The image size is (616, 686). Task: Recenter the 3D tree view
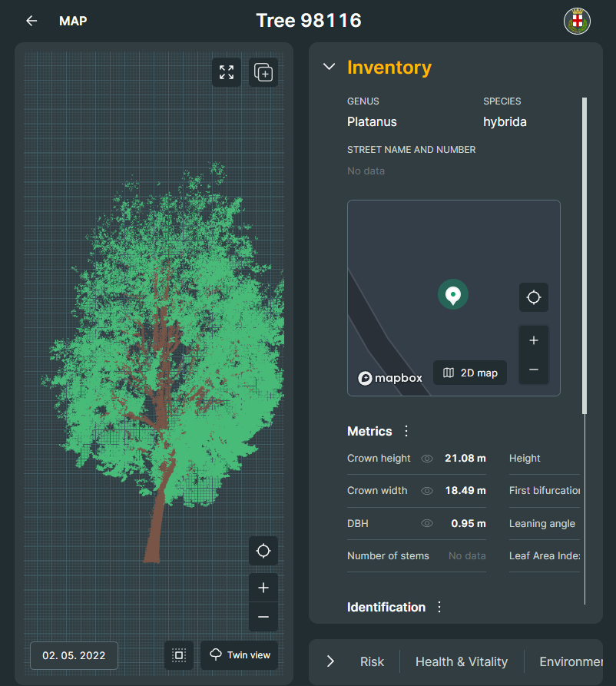click(263, 551)
